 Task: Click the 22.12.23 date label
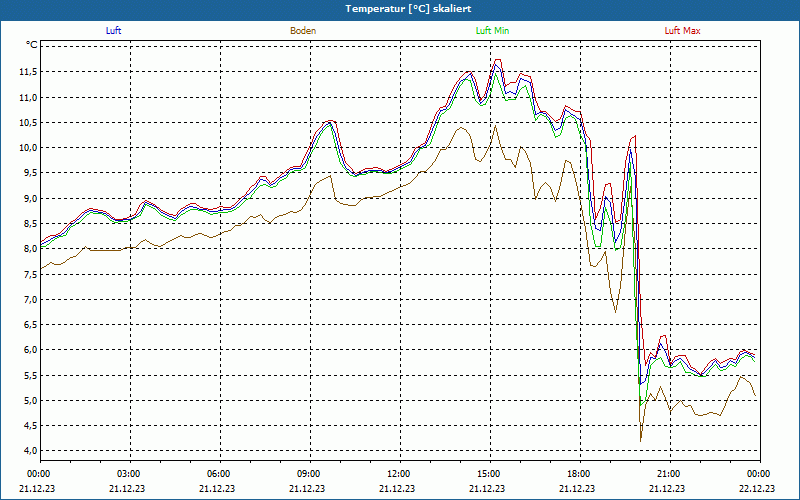(x=757, y=488)
